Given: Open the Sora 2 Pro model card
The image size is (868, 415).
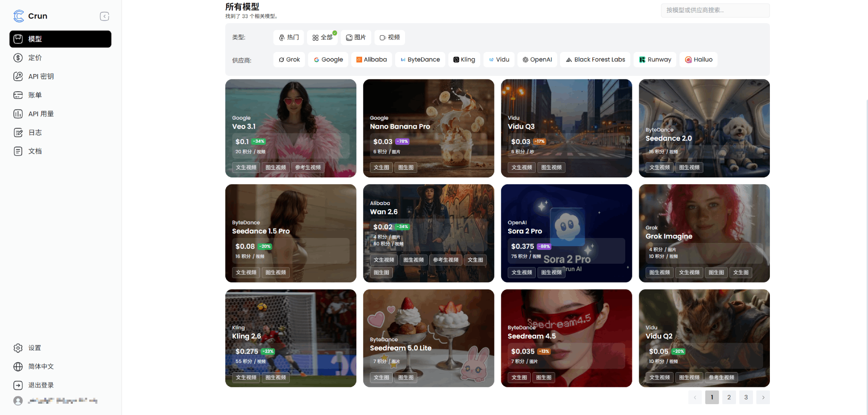Looking at the screenshot, I should [x=566, y=233].
